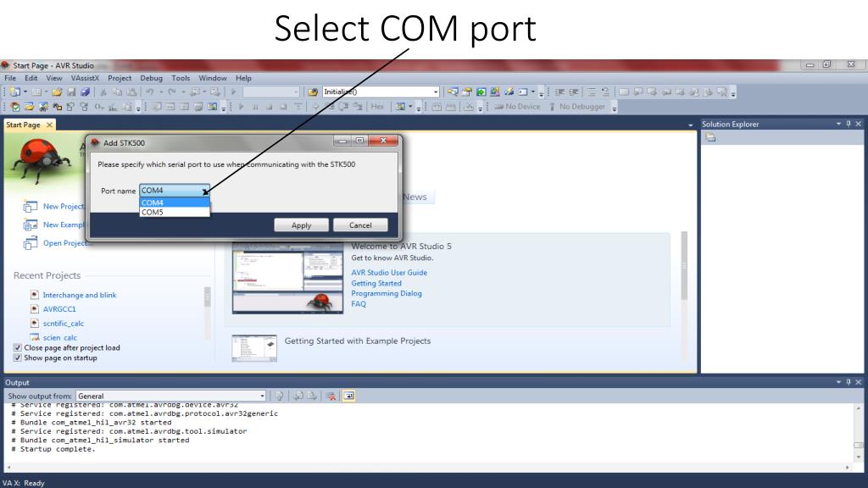Click the No Debugger toolbar item
The height and width of the screenshot is (488, 868).
pyautogui.click(x=577, y=107)
